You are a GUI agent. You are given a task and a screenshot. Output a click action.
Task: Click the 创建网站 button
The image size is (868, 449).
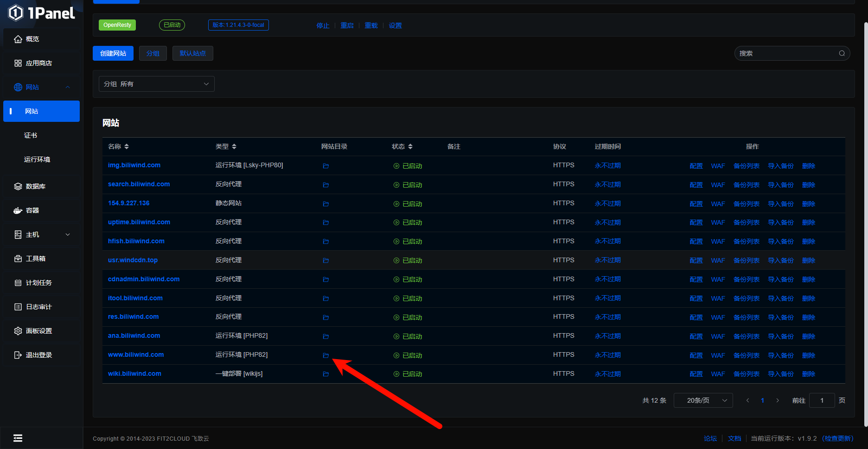113,53
